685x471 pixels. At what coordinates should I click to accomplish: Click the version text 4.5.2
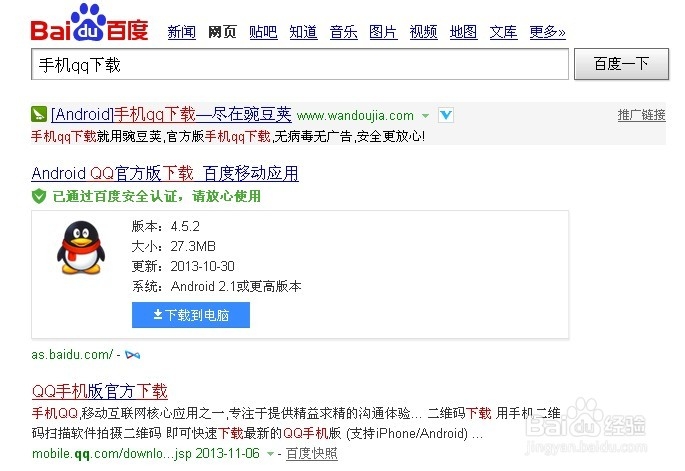[x=185, y=226]
